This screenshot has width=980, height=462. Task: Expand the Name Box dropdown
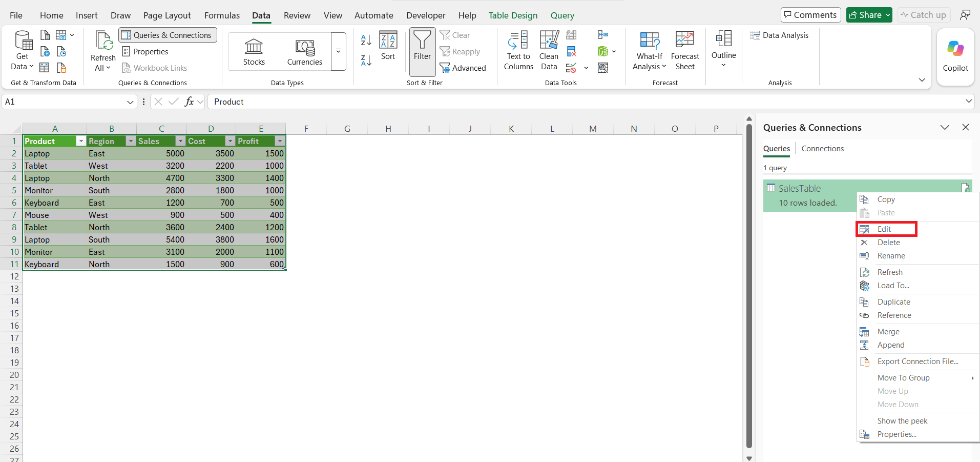tap(130, 102)
